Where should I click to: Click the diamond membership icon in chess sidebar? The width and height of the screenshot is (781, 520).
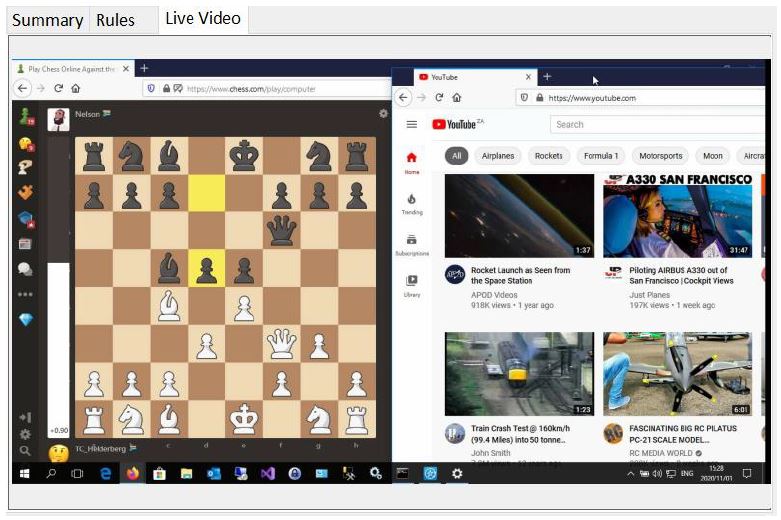[x=25, y=319]
